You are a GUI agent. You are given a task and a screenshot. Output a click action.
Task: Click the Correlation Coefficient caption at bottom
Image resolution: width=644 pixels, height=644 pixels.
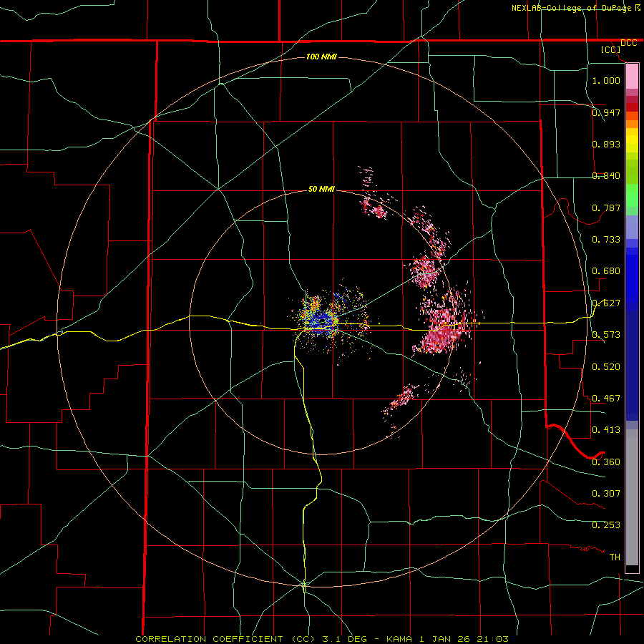tap(322, 639)
